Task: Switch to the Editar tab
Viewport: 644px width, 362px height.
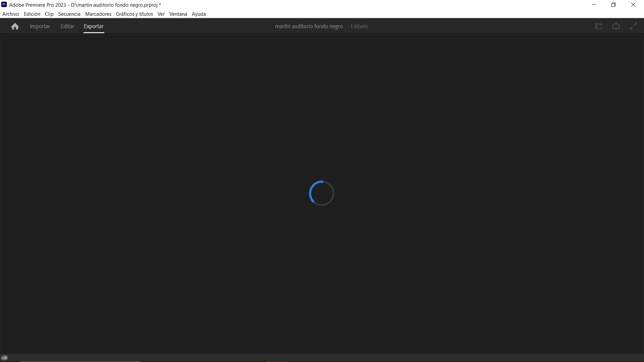Action: point(67,26)
